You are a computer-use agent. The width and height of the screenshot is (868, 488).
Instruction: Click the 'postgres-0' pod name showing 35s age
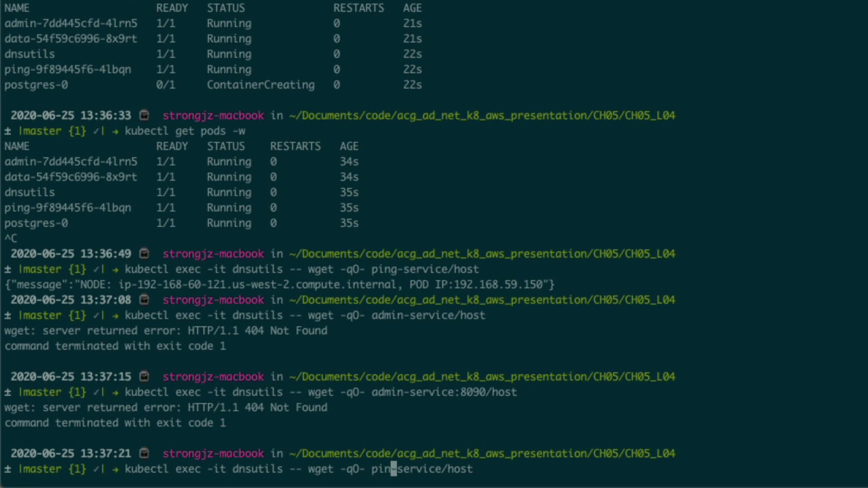(x=36, y=223)
